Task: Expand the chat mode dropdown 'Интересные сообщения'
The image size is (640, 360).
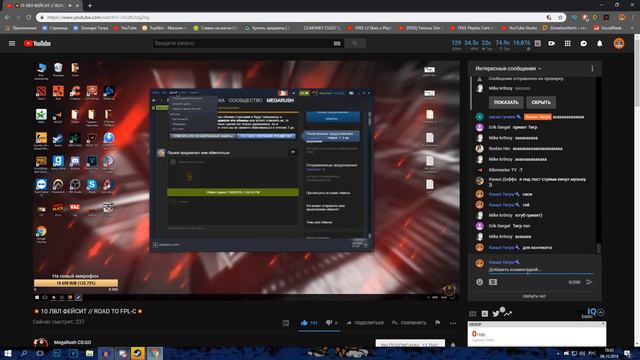Action: coord(508,69)
